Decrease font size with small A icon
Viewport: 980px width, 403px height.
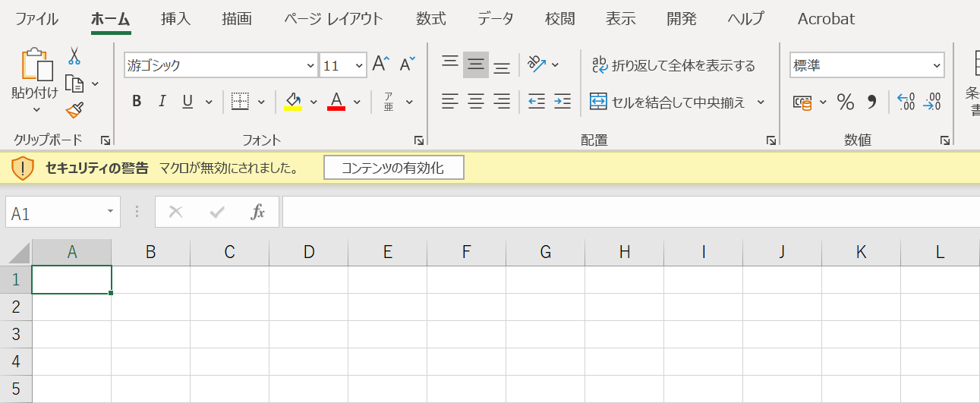pos(408,65)
